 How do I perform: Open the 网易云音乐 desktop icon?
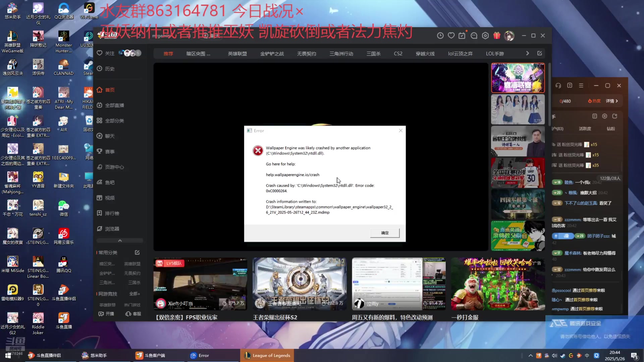pos(64,236)
